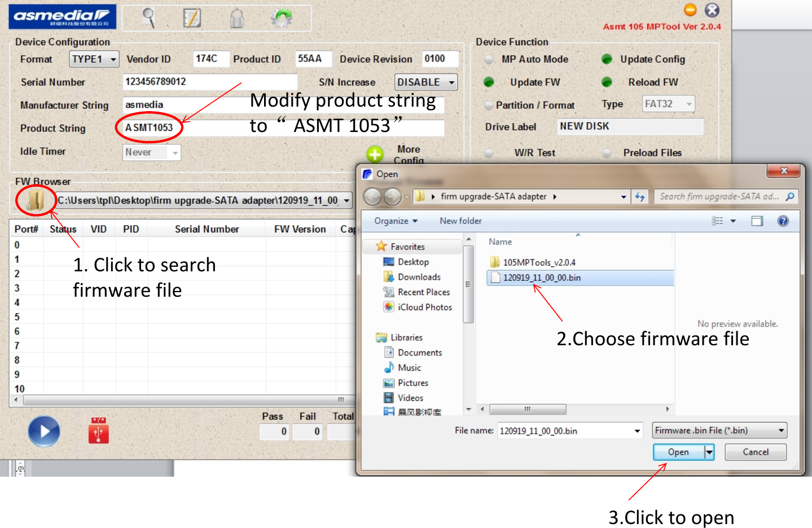The height and width of the screenshot is (528, 812).
Task: Open the Format TYPE1 dropdown
Action: point(94,59)
